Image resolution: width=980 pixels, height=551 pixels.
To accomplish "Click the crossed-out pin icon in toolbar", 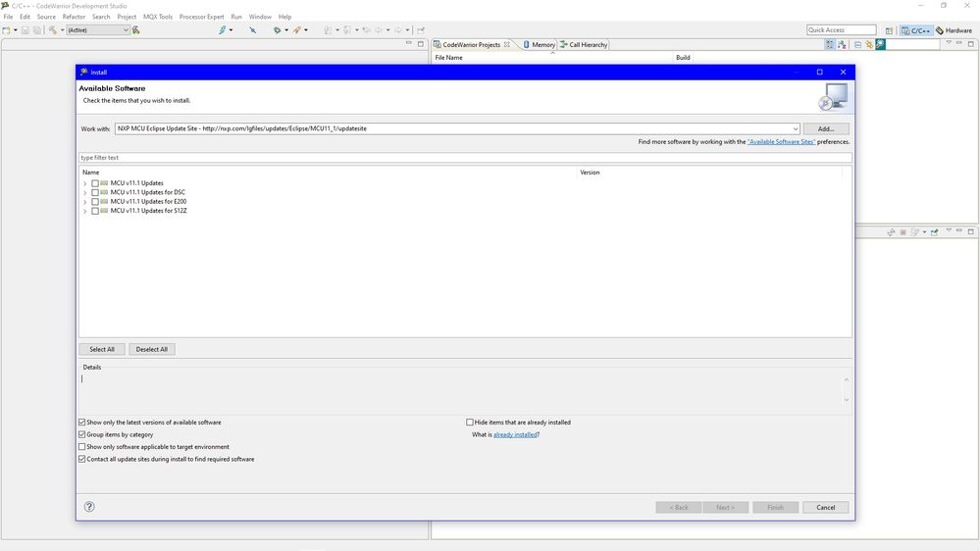I will pos(252,30).
